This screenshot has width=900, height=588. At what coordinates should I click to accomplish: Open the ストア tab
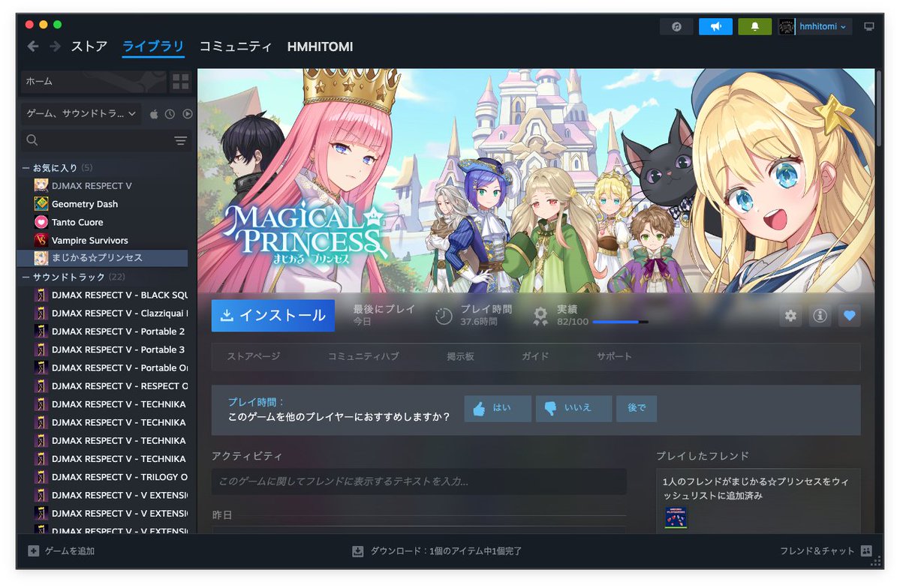coord(89,46)
